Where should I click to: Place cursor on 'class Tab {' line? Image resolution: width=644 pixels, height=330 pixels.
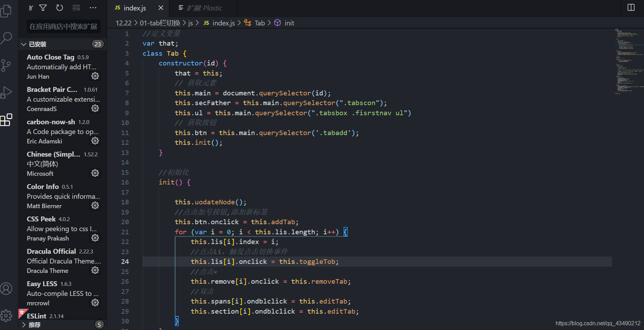164,53
